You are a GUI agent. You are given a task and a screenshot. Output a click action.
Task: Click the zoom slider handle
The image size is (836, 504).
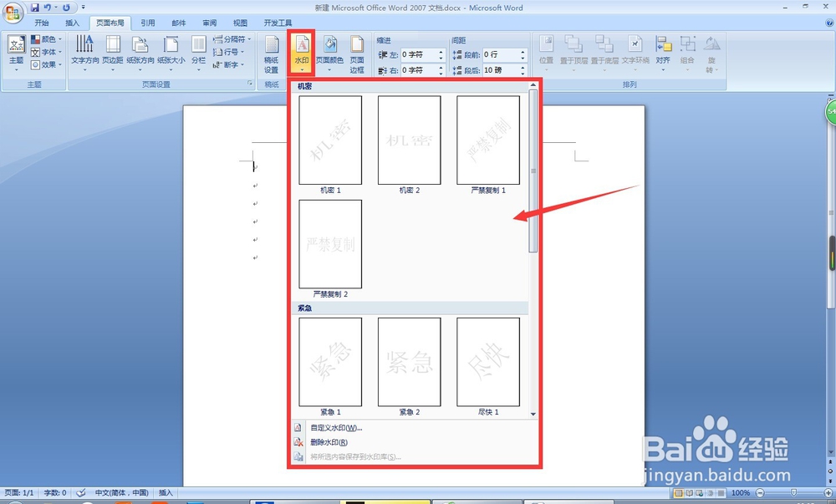click(x=793, y=493)
